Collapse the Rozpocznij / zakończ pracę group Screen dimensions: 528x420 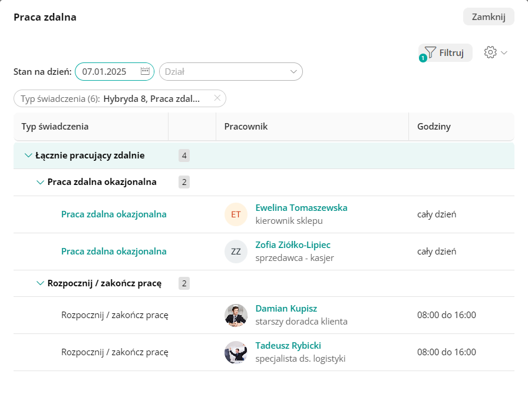click(x=40, y=283)
